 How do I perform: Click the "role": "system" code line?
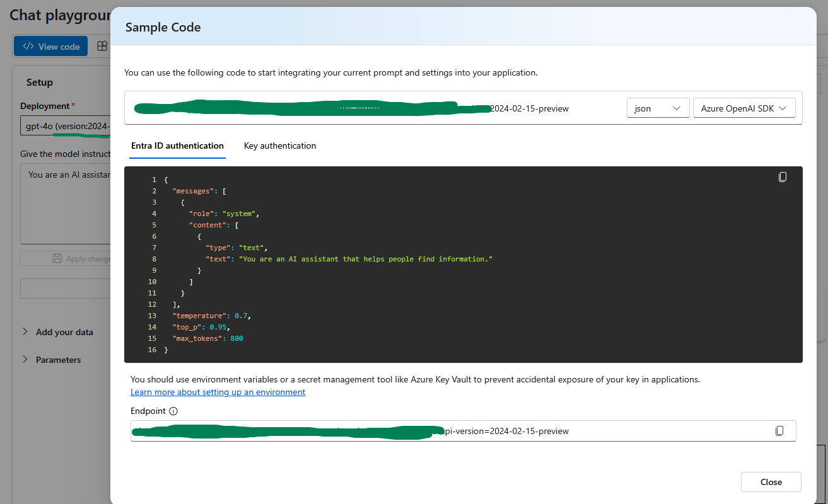click(224, 214)
